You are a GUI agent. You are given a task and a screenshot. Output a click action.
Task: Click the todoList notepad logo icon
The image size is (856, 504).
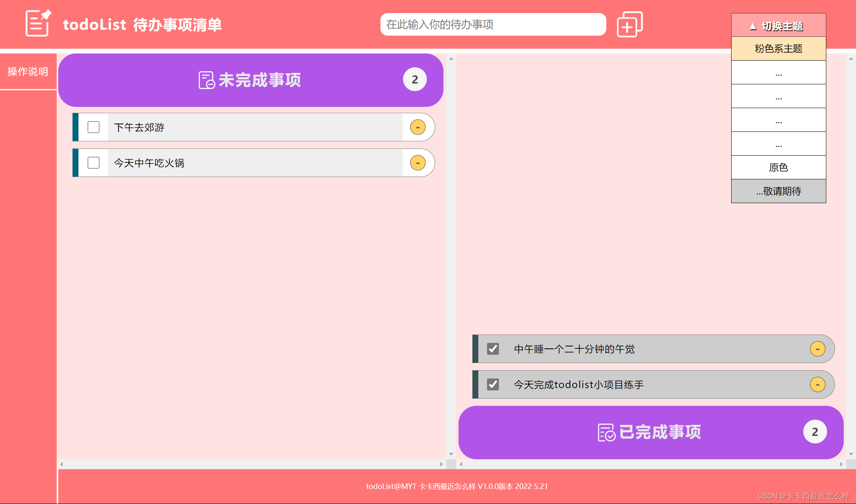point(38,23)
